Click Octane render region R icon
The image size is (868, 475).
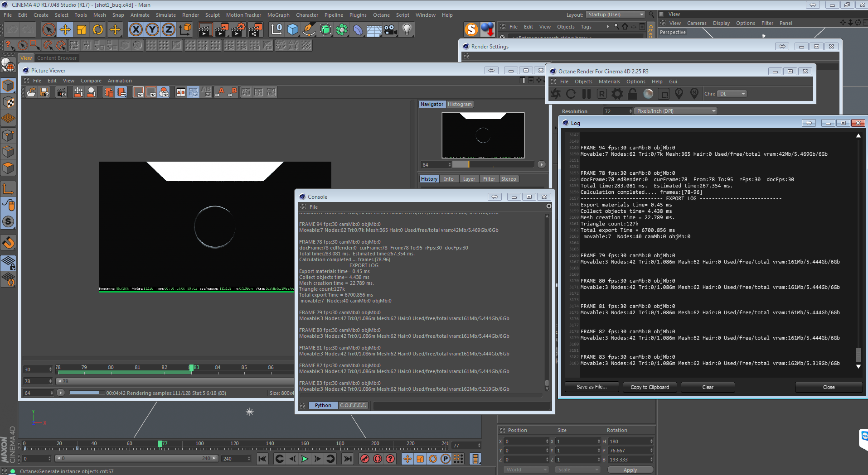tap(601, 94)
